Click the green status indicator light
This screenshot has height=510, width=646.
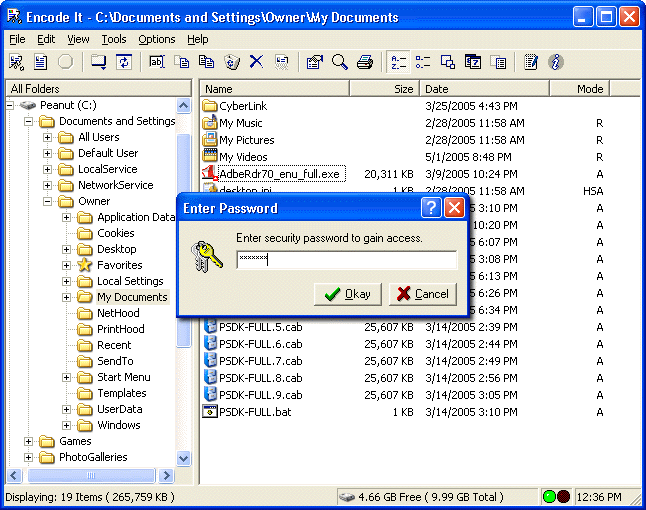(549, 497)
